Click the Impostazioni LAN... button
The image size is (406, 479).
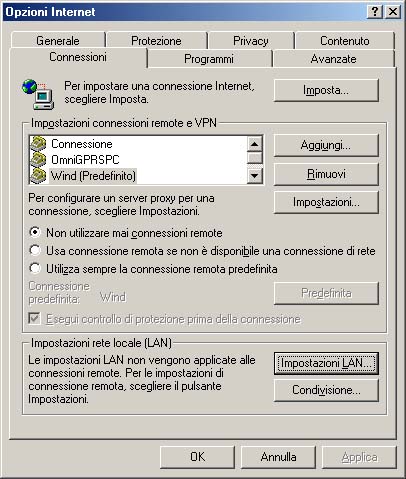pyautogui.click(x=326, y=363)
